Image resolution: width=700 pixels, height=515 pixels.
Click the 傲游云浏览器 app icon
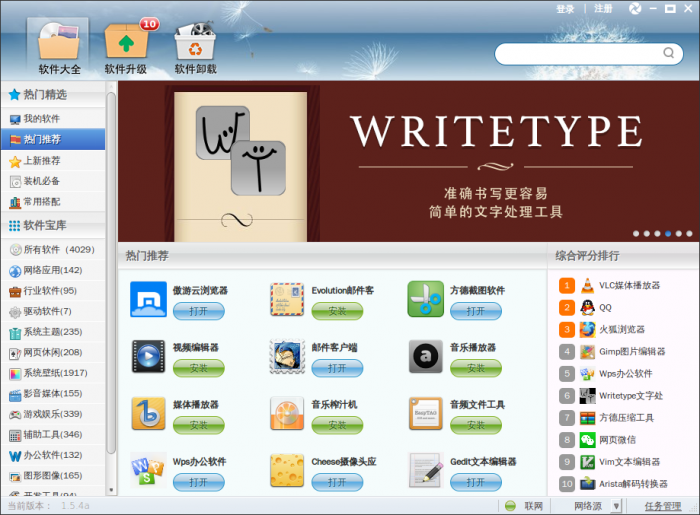pos(148,299)
